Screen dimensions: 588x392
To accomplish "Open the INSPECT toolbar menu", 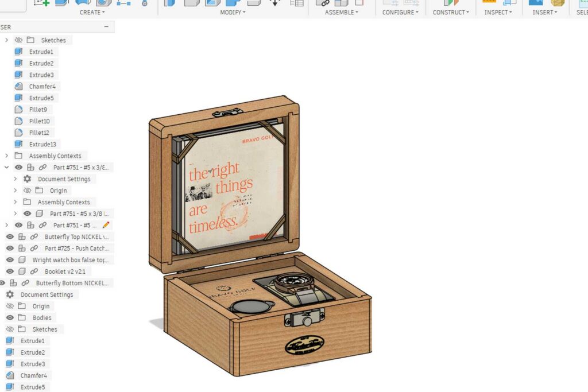I will pos(498,12).
